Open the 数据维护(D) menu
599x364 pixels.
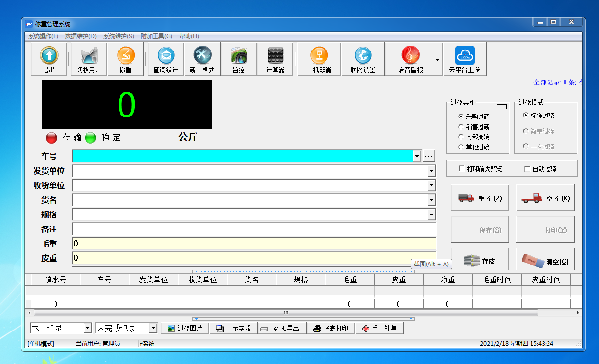click(x=81, y=36)
